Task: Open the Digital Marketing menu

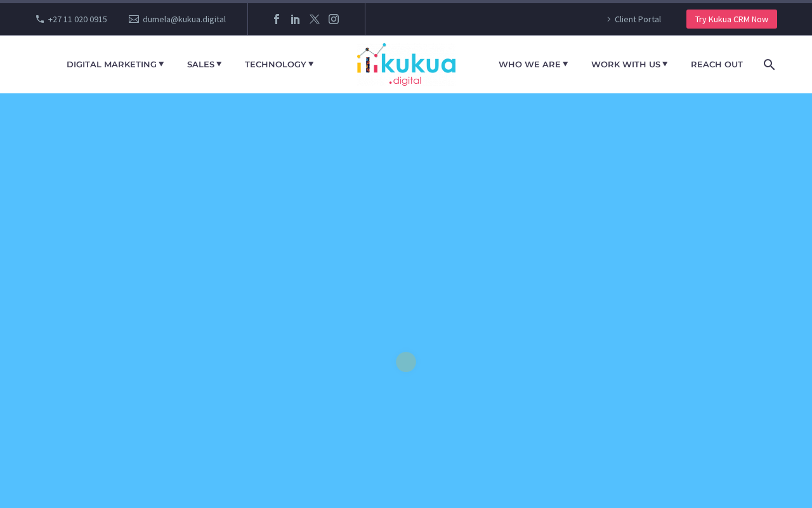Action: pyautogui.click(x=112, y=64)
